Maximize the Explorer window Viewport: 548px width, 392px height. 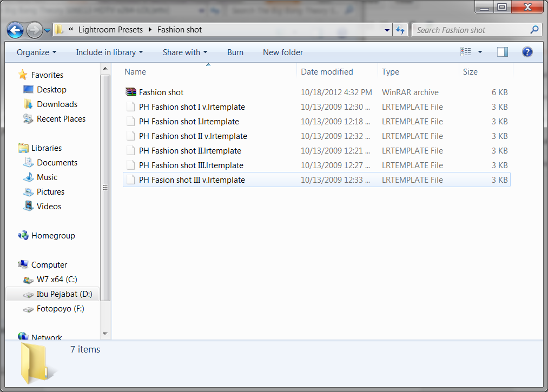(502, 8)
